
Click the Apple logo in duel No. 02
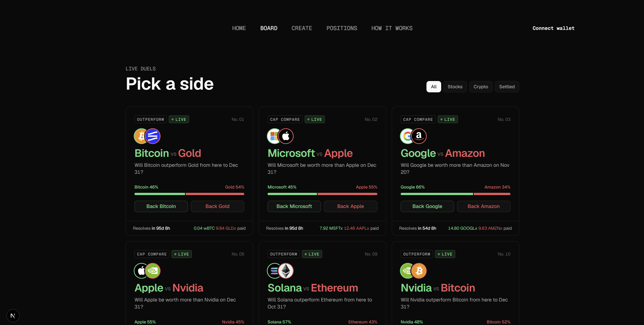[x=286, y=136]
